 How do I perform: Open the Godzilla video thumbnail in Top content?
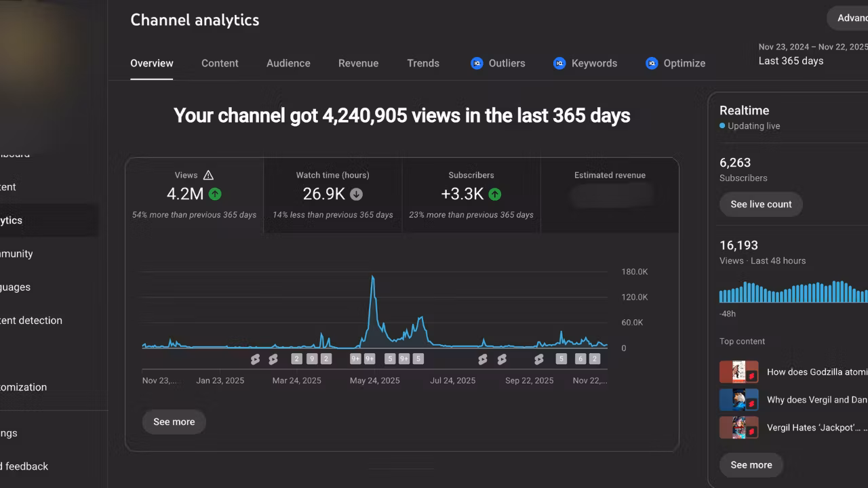[738, 372]
